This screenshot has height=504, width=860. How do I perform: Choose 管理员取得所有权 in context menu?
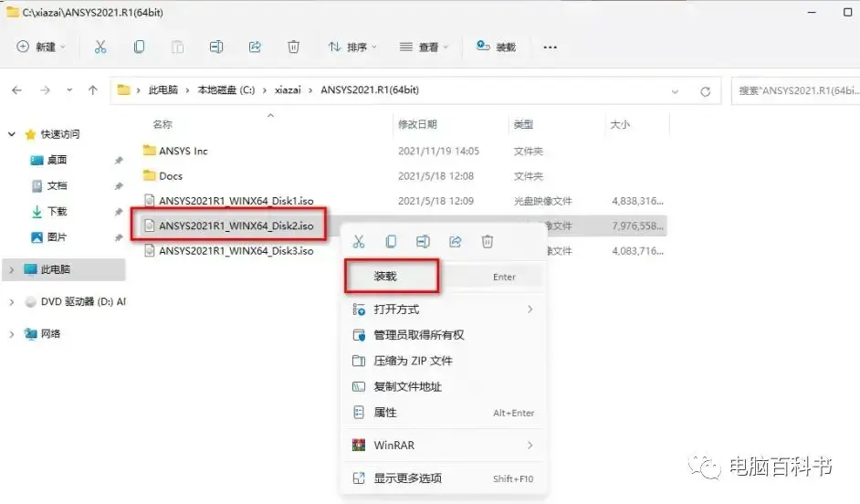tap(445, 334)
